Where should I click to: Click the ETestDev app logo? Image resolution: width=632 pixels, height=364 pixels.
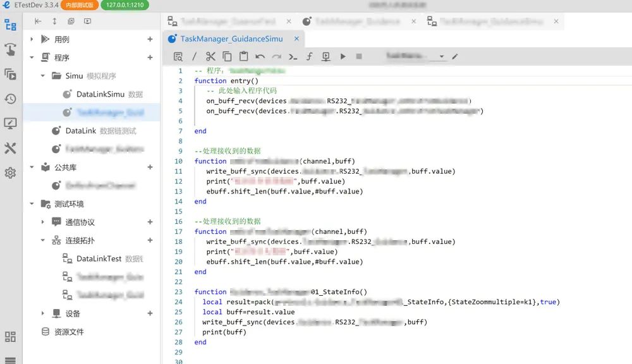coord(6,5)
